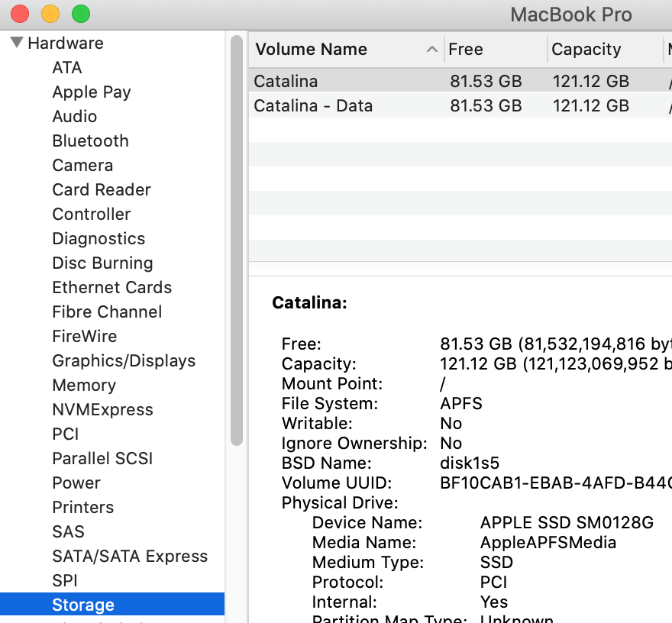Click the Internal Yes value
Image resolution: width=672 pixels, height=623 pixels.
[x=494, y=602]
